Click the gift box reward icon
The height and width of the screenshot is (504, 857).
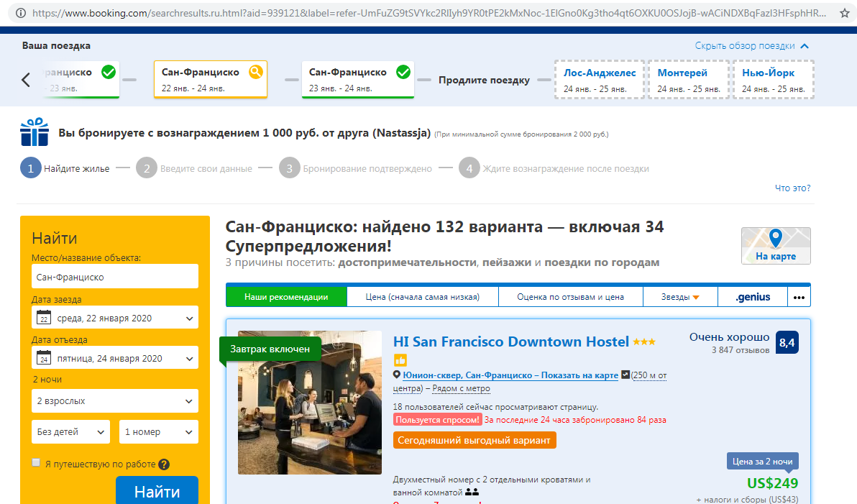(35, 132)
